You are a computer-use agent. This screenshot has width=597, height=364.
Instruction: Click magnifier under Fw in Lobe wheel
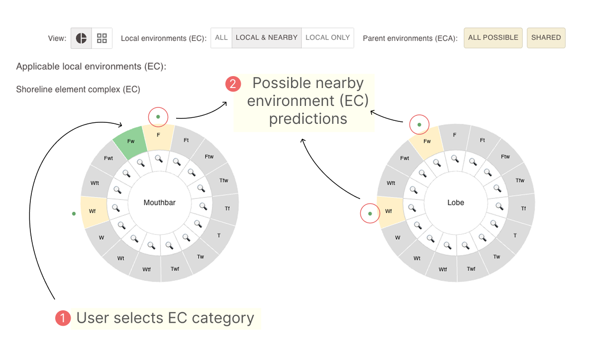click(x=437, y=163)
